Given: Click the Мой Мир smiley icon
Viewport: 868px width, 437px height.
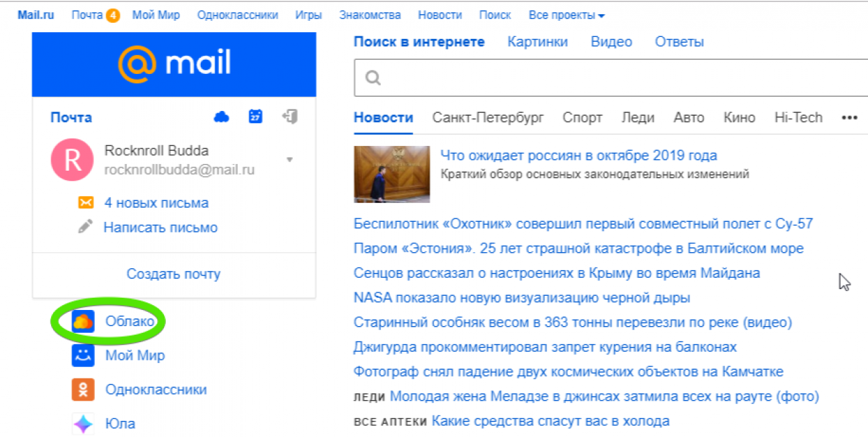Looking at the screenshot, I should coord(83,356).
